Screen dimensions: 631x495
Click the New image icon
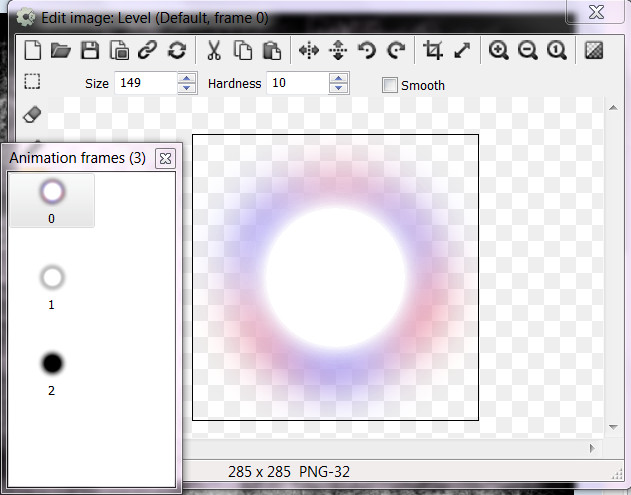pos(33,50)
